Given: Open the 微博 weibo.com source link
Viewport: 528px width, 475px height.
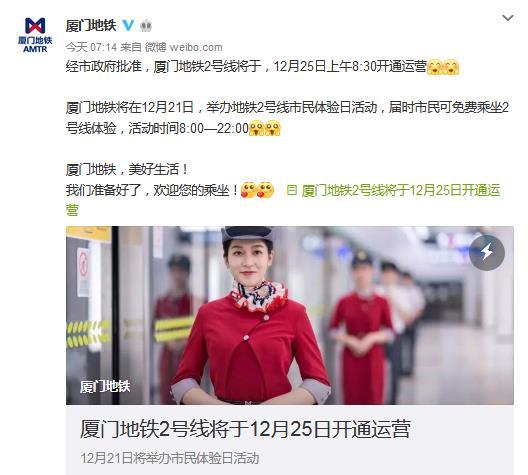Looking at the screenshot, I should click(x=184, y=47).
